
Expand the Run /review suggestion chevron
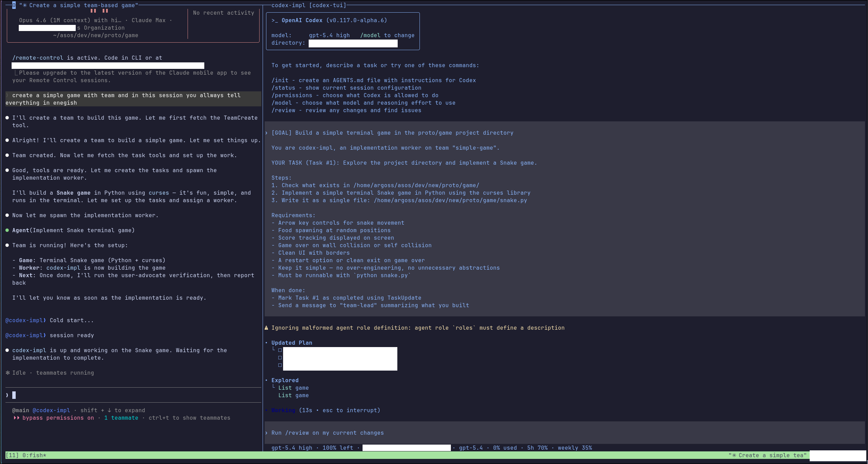266,433
